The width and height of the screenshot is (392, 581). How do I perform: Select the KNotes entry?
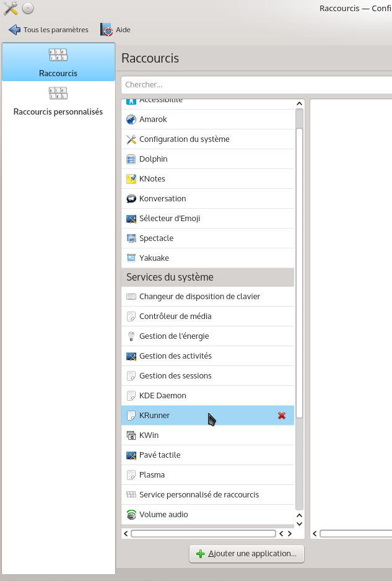208,179
